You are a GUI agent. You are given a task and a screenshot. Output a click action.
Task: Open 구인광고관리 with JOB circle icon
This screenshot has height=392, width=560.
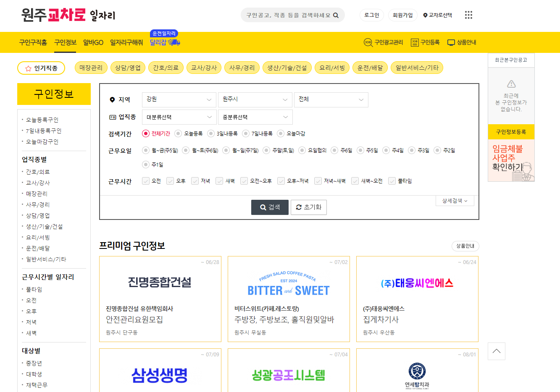point(383,42)
